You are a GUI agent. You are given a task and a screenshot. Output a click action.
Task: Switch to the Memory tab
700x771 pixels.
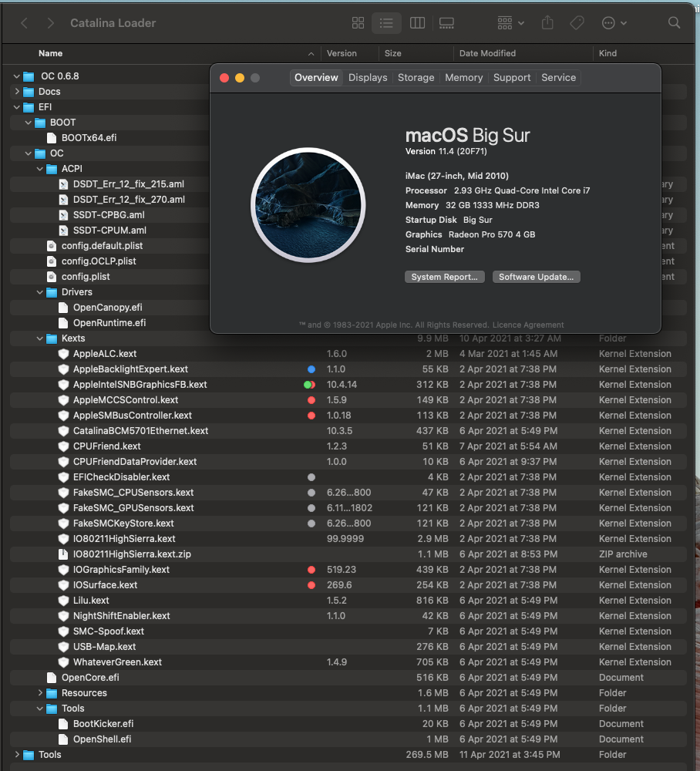coord(463,78)
